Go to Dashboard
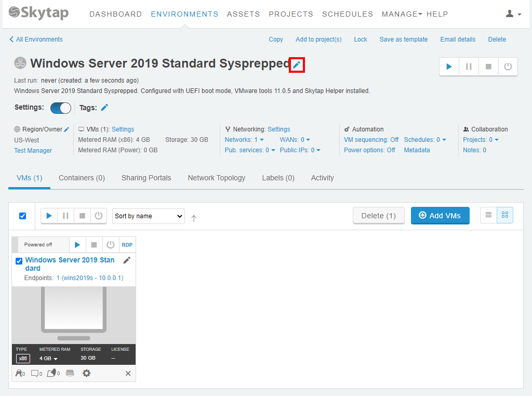Image resolution: width=532 pixels, height=396 pixels. coord(115,14)
